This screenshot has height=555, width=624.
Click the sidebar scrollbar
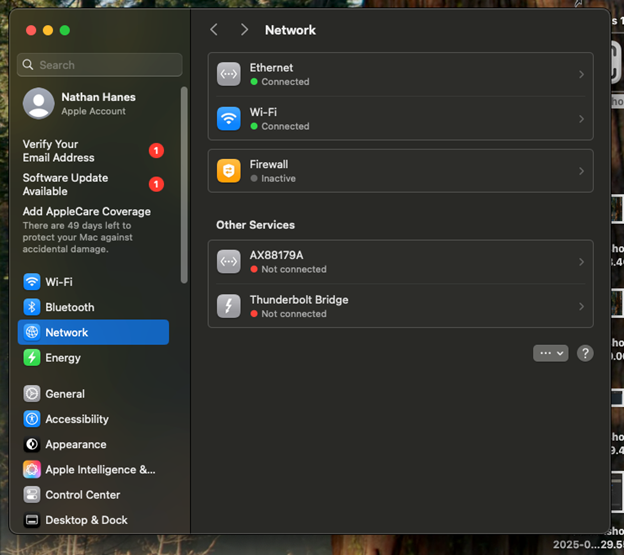184,185
